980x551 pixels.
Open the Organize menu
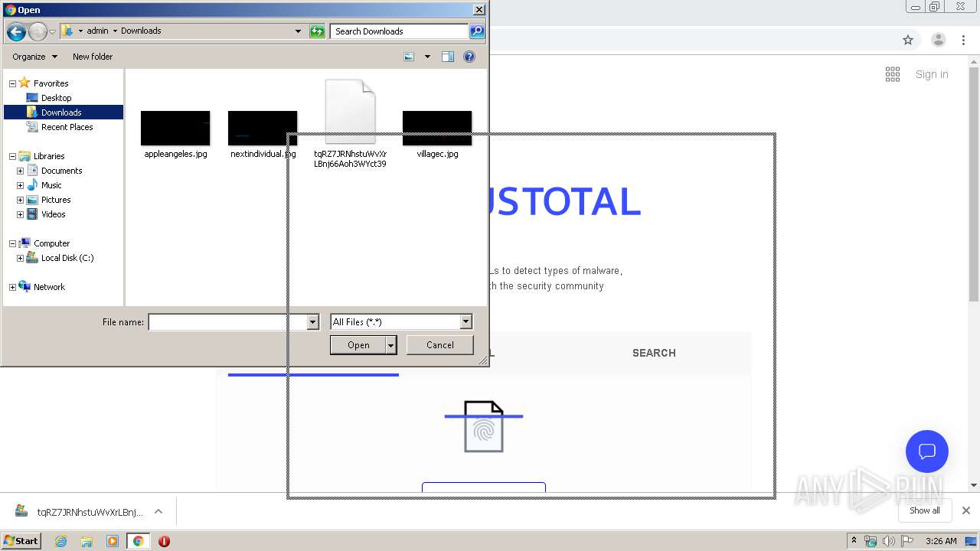[x=34, y=57]
